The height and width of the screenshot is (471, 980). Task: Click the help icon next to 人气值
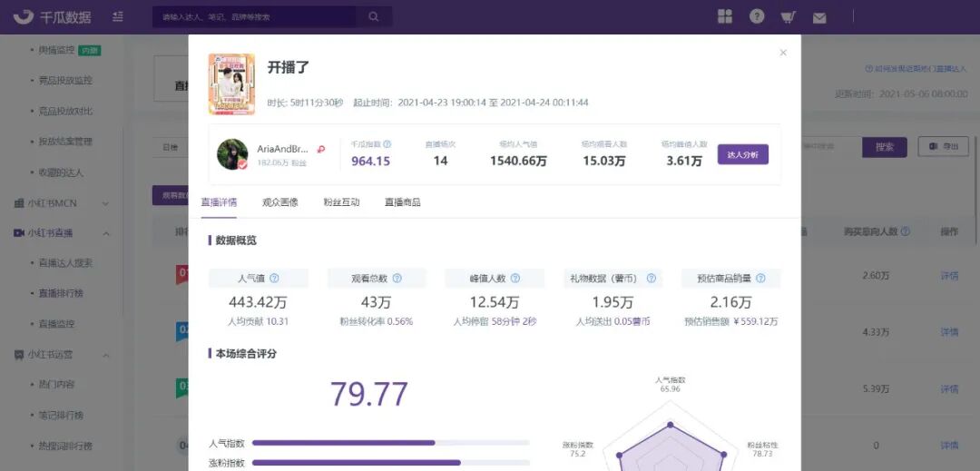point(274,279)
